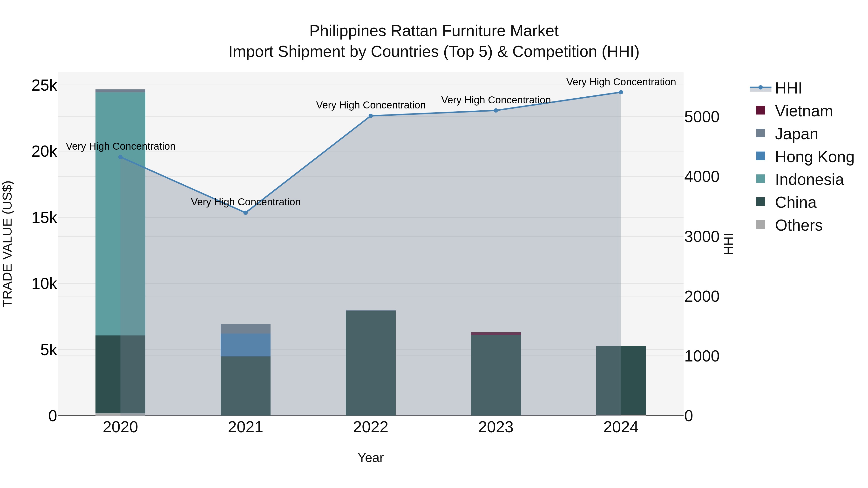
Task: Click the '15k' left axis tick
Action: tap(44, 218)
